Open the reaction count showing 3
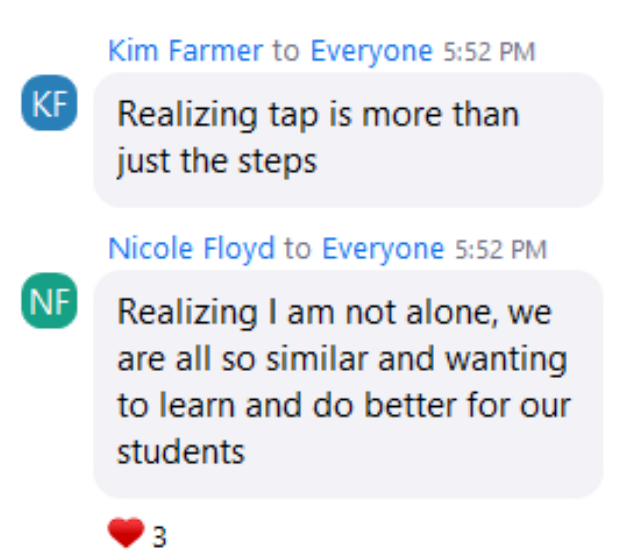The width and height of the screenshot is (627, 559). click(x=159, y=537)
